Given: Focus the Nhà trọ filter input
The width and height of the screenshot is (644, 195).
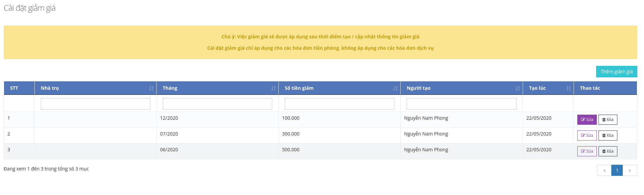Looking at the screenshot, I should 95,104.
